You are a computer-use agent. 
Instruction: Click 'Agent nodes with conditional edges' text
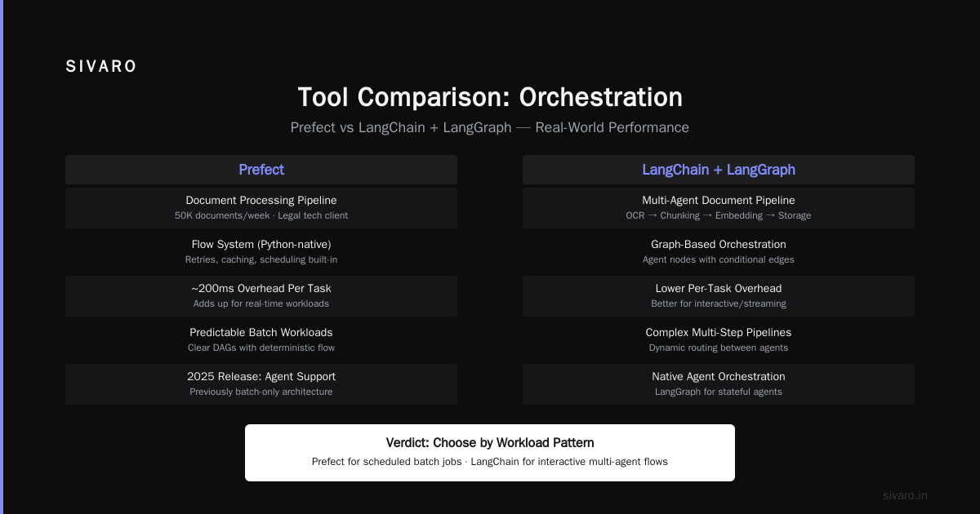719,259
